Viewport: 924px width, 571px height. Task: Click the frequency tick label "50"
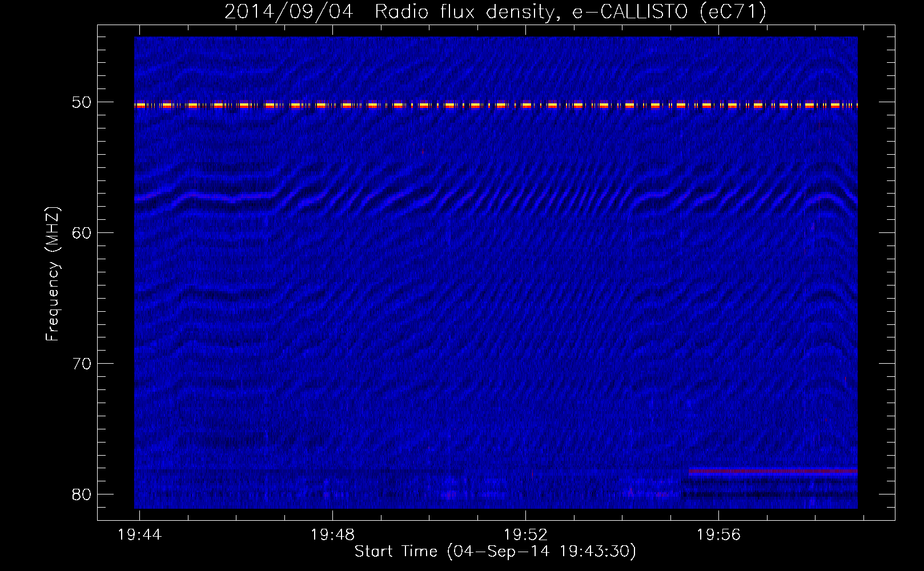click(82, 102)
